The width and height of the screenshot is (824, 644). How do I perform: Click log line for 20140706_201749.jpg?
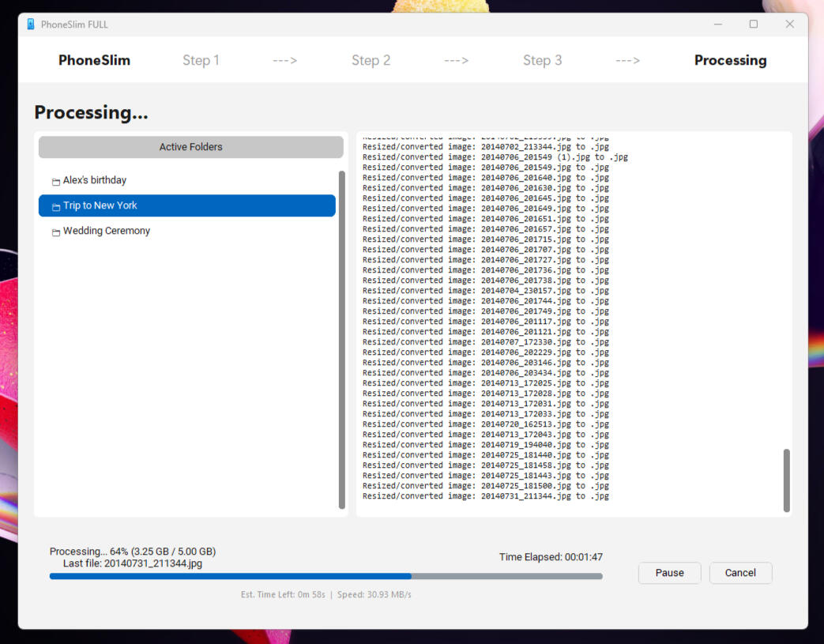[x=486, y=311]
